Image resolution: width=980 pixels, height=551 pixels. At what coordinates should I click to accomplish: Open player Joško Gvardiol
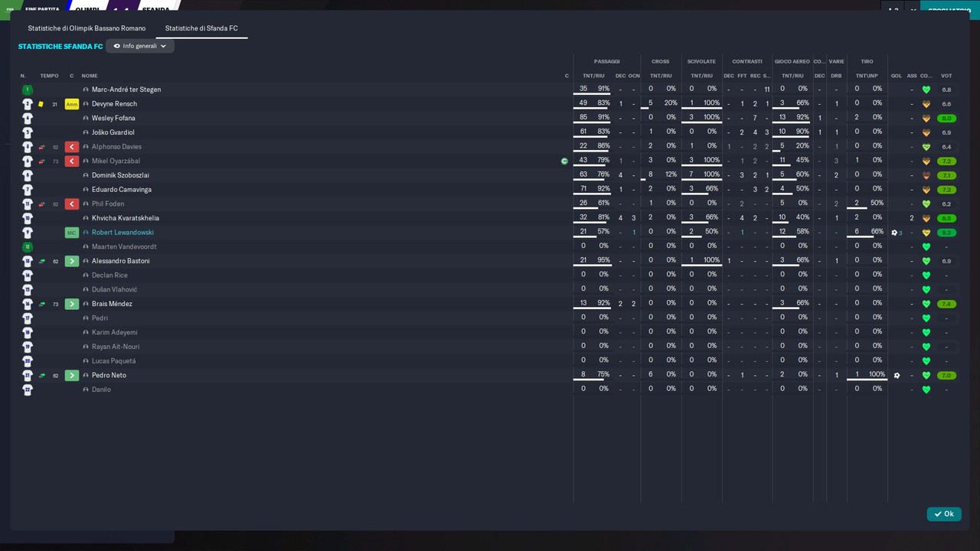[113, 132]
